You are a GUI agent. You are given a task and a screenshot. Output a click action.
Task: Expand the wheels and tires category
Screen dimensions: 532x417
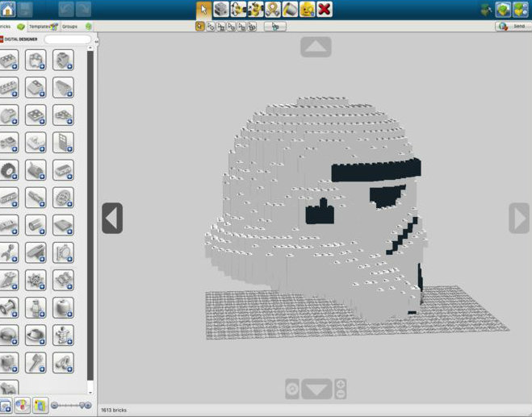(8, 170)
